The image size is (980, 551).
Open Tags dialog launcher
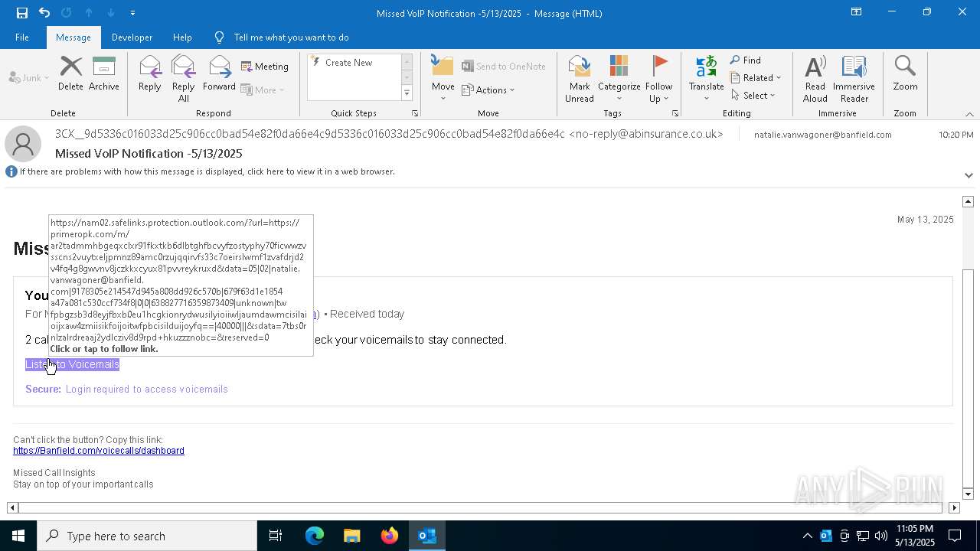(x=675, y=113)
